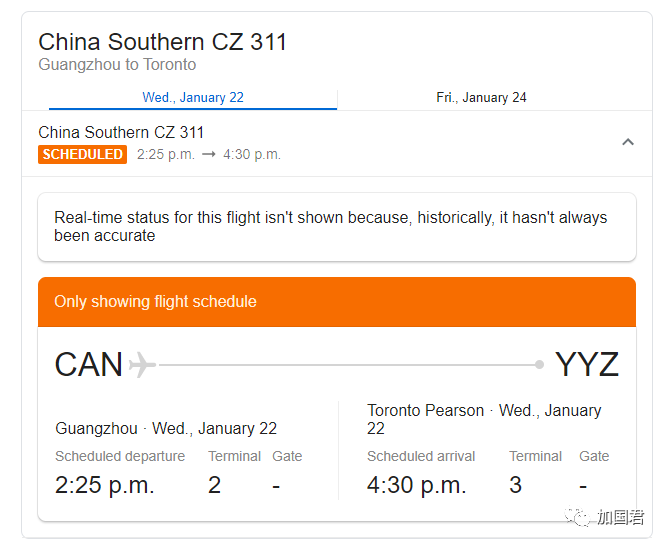Viewport: 666px width, 546px height.
Task: Click the CAN airport code
Action: tap(89, 365)
